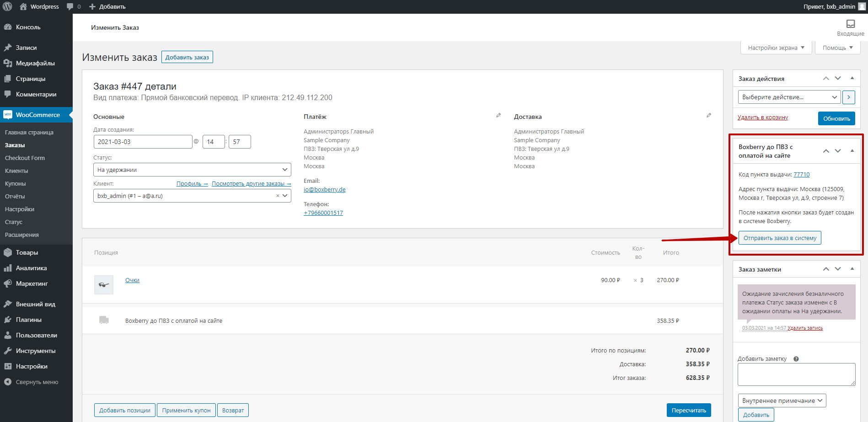Focus the creation date field
Screen dimensions: 868x422
(143, 142)
